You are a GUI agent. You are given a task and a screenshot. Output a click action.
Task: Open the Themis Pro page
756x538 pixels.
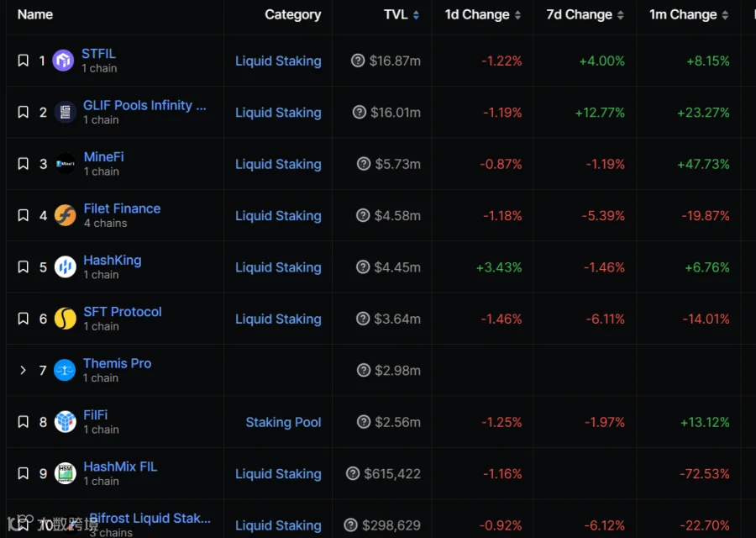[x=117, y=363]
